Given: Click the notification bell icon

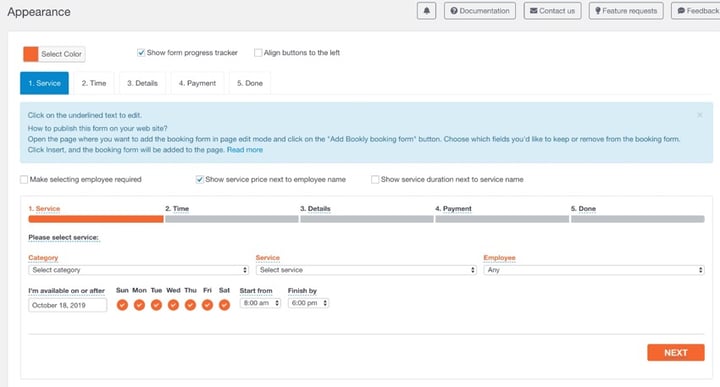Looking at the screenshot, I should click(x=426, y=11).
